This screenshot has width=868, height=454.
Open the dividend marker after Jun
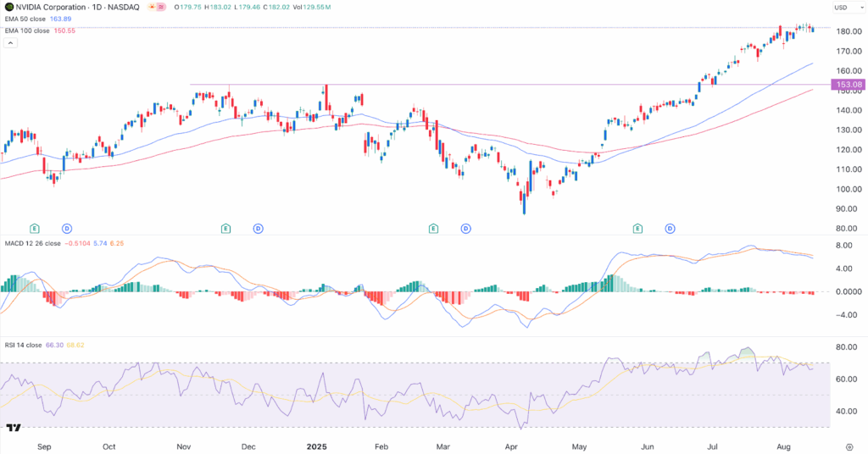[x=670, y=229]
